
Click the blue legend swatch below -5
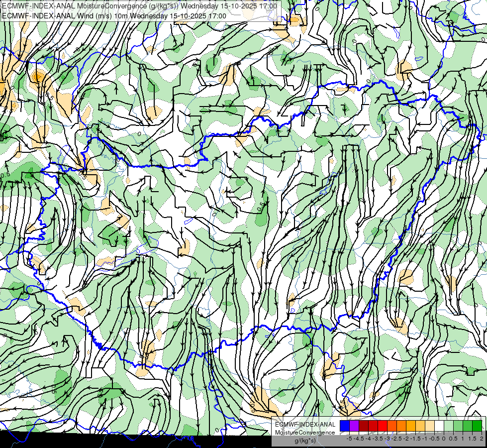point(345,426)
